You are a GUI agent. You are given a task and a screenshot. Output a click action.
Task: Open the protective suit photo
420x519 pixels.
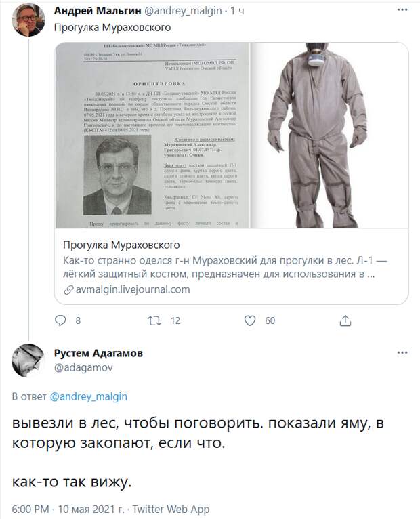click(x=329, y=135)
